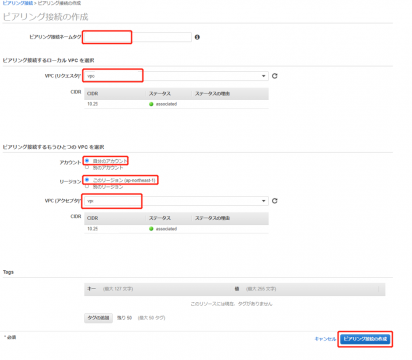Image resolution: width=412 pixels, height=360 pixels.
Task: Click the ピアリング接続ネームタグ input field
Action: coord(137,37)
